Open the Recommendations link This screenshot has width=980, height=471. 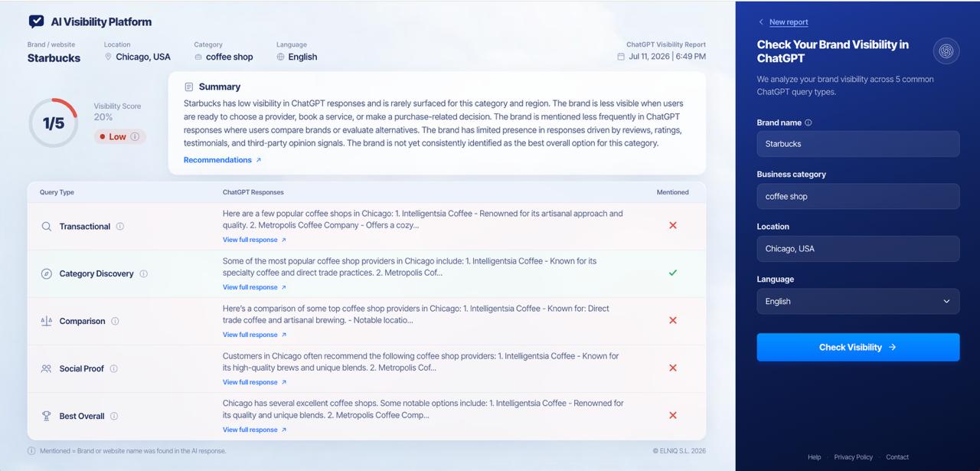click(x=222, y=160)
